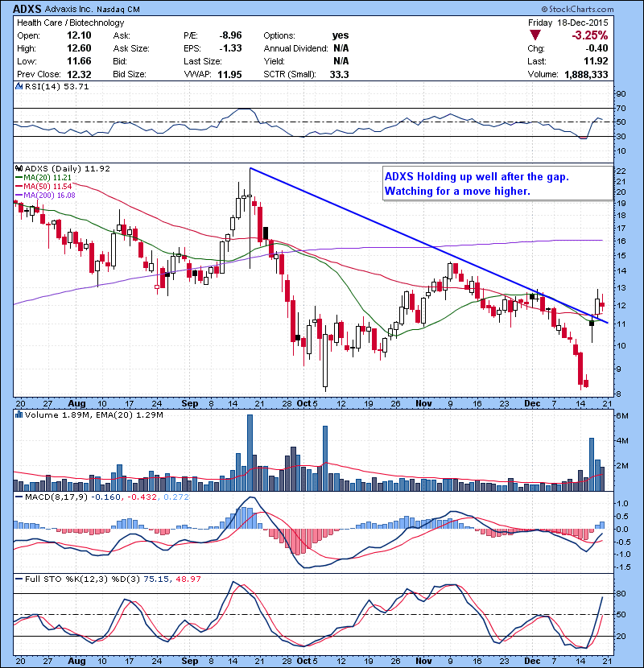Click the candlestick icon next to ADXS (Daily)
The height and width of the screenshot is (668, 644).
click(x=19, y=168)
